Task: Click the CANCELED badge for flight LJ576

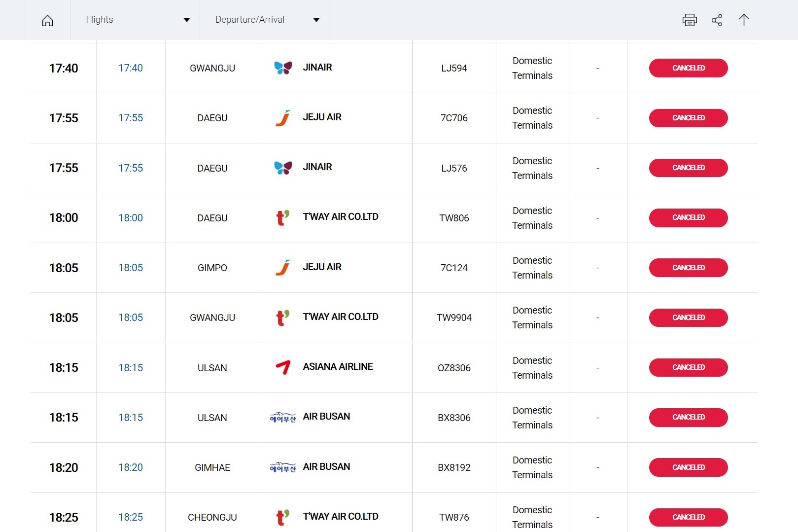Action: click(688, 168)
